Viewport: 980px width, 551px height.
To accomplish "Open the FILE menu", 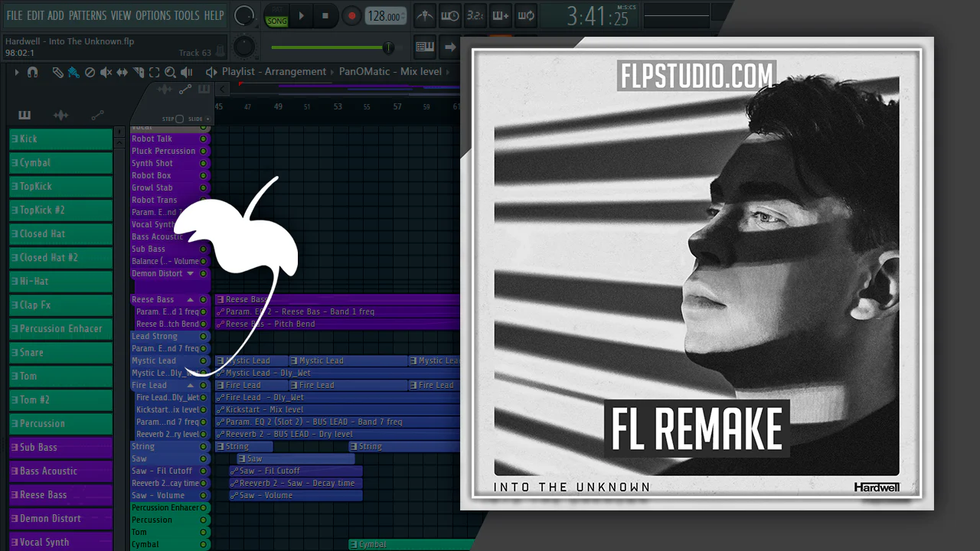I will click(x=15, y=15).
